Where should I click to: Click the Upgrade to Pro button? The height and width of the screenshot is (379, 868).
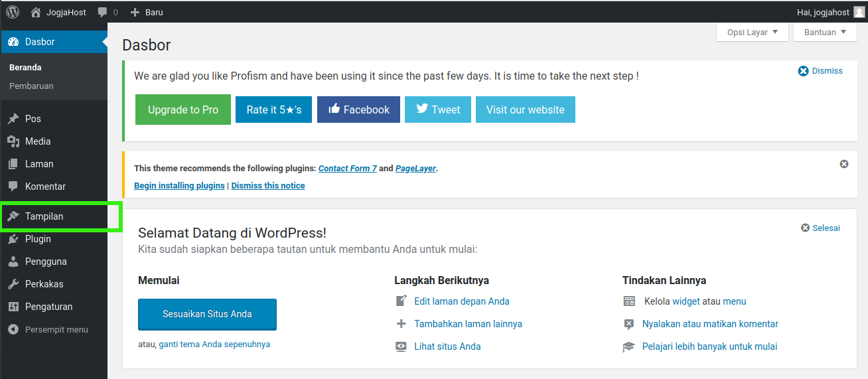(x=182, y=110)
